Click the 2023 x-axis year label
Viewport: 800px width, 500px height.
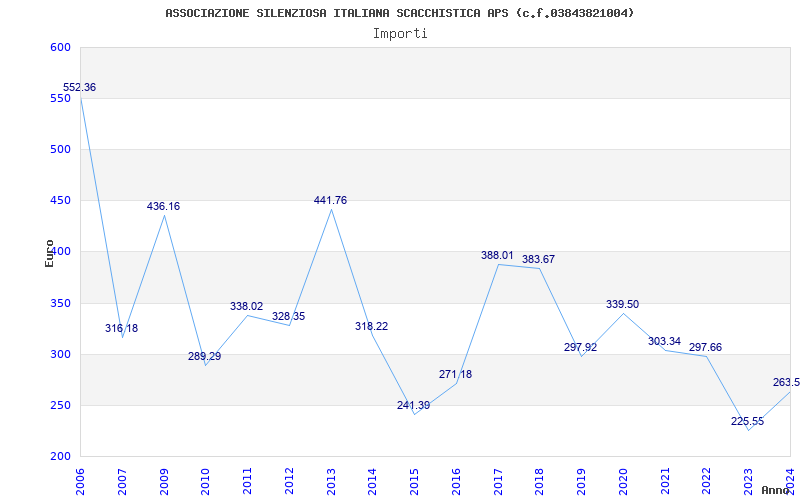[747, 480]
